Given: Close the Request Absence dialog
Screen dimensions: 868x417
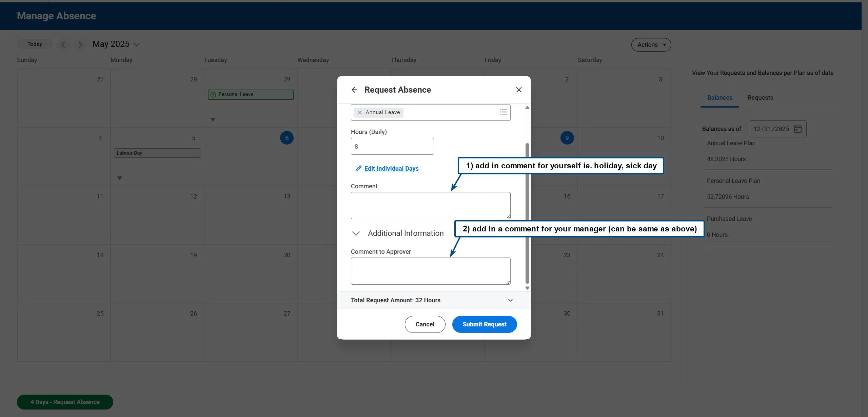Looking at the screenshot, I should click(x=519, y=90).
